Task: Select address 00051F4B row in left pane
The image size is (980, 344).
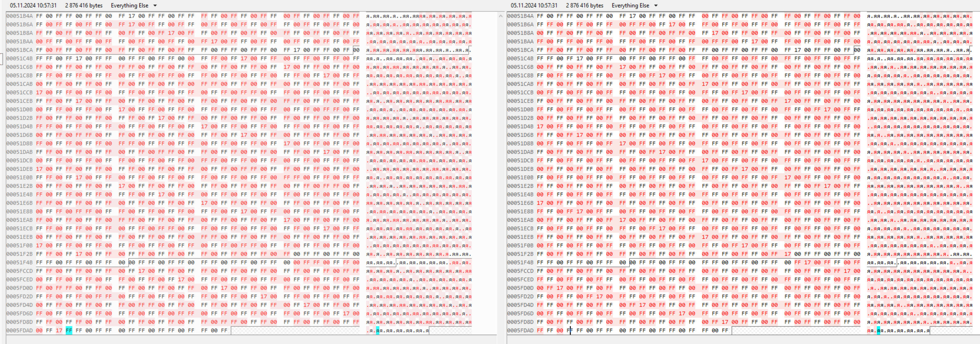Action: click(19, 262)
